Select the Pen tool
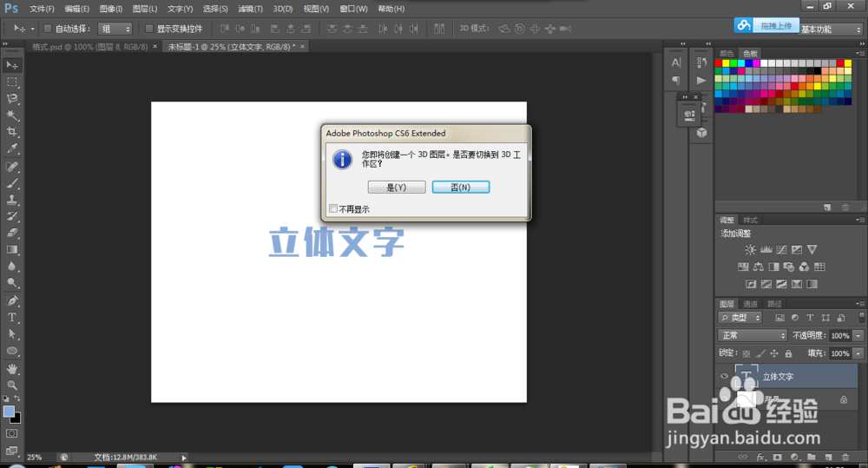This screenshot has width=868, height=468. click(11, 300)
